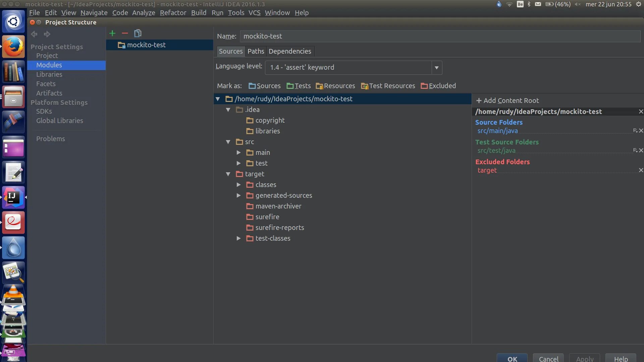Select Libraries in Project Settings
644x362 pixels.
(49, 74)
